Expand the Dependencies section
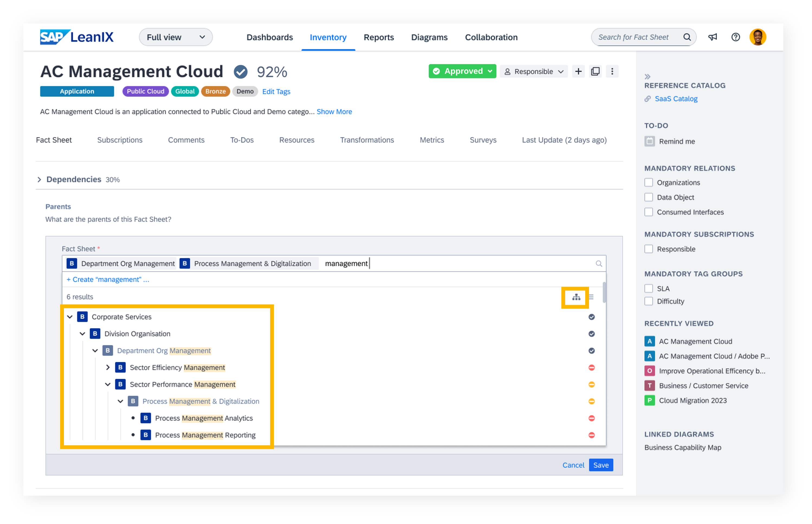The width and height of the screenshot is (812, 524). tap(39, 180)
